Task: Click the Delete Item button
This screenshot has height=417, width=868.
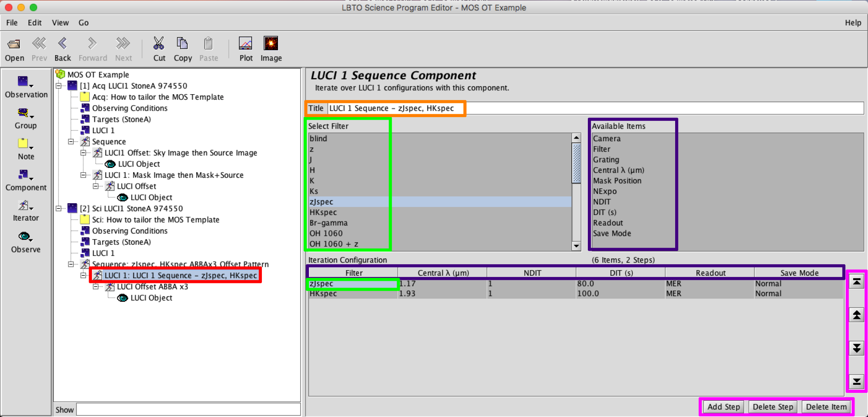Action: tap(826, 407)
